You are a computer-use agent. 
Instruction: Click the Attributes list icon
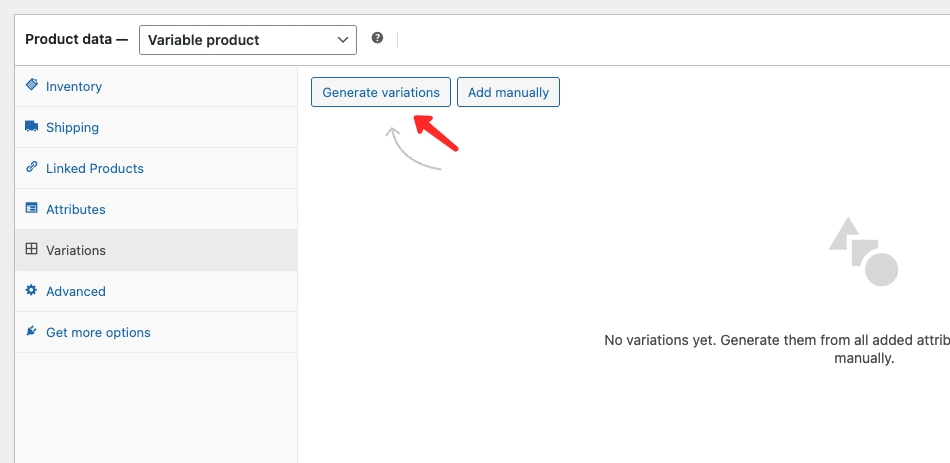point(32,209)
